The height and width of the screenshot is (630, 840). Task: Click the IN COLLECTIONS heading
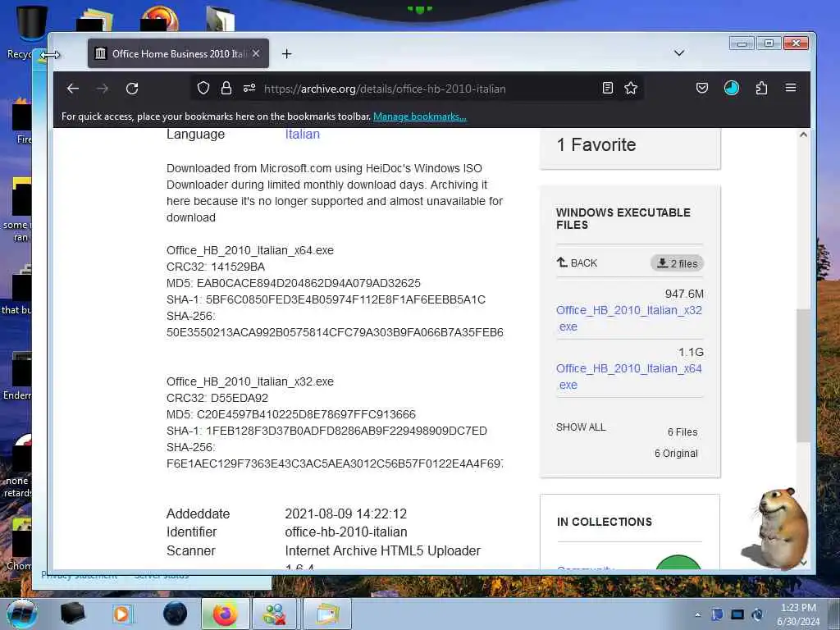605,523
